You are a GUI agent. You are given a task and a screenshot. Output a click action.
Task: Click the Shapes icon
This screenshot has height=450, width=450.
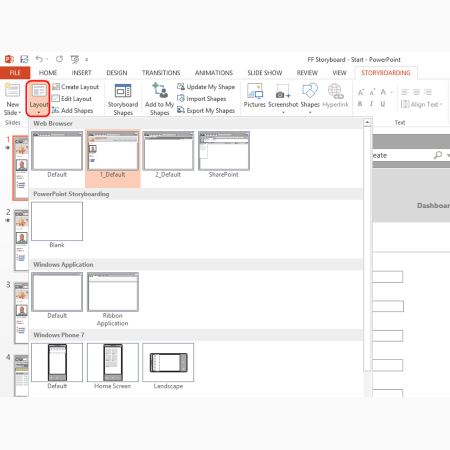click(x=310, y=91)
